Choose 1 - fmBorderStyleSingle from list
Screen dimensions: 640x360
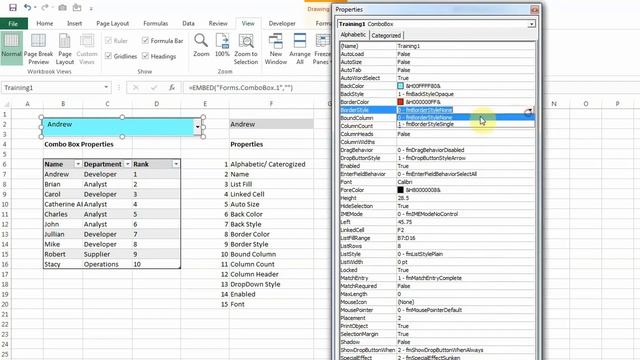(465, 124)
